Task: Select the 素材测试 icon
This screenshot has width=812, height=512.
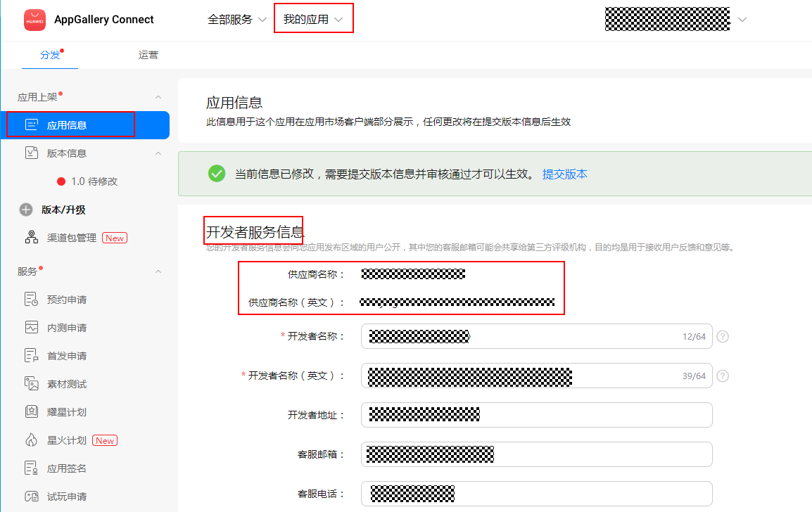Action: 32,383
